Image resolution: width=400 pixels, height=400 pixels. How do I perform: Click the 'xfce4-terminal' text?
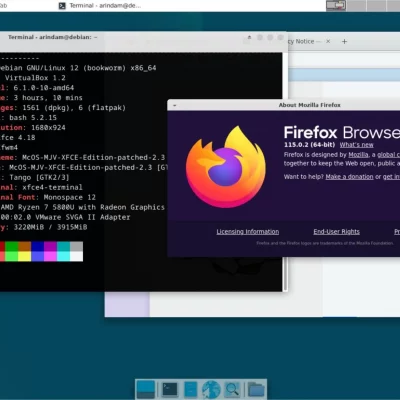coord(52,187)
